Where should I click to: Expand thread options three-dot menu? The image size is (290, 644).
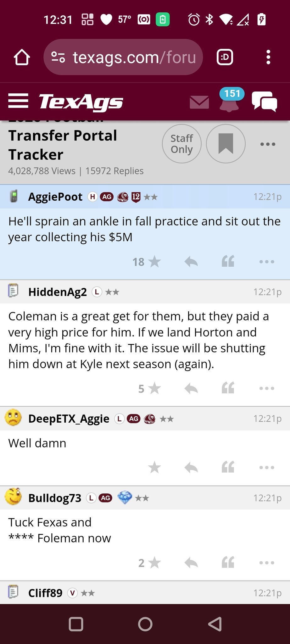(x=268, y=144)
